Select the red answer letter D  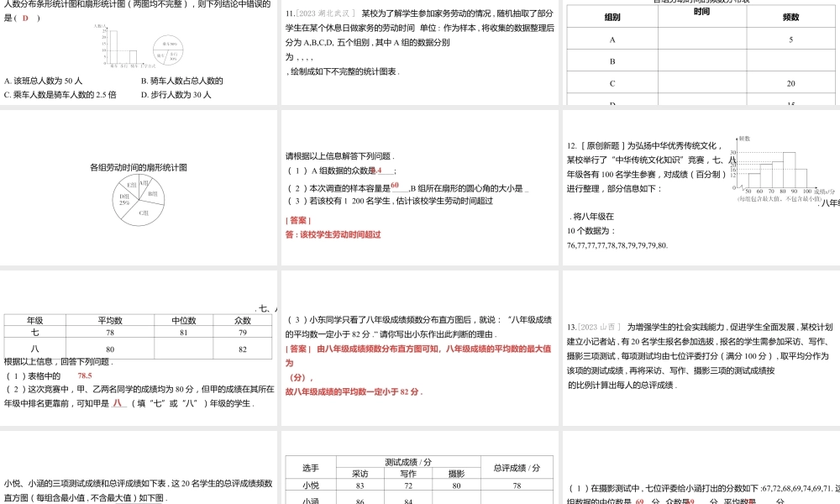coord(25,18)
